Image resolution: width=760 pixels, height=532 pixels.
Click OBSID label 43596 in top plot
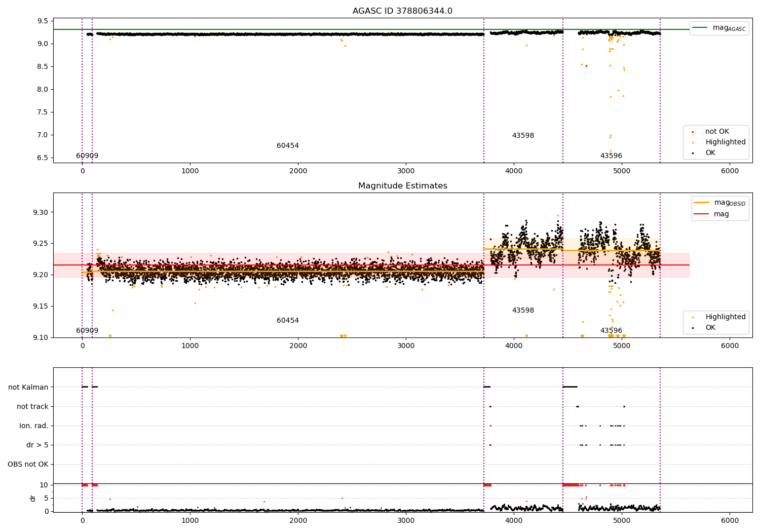coord(611,156)
